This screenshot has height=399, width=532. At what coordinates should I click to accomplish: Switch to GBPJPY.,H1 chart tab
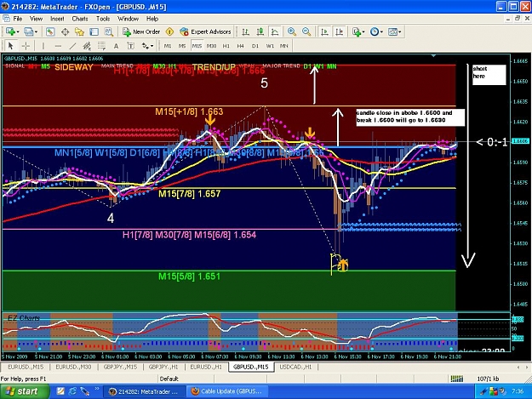tap(163, 367)
